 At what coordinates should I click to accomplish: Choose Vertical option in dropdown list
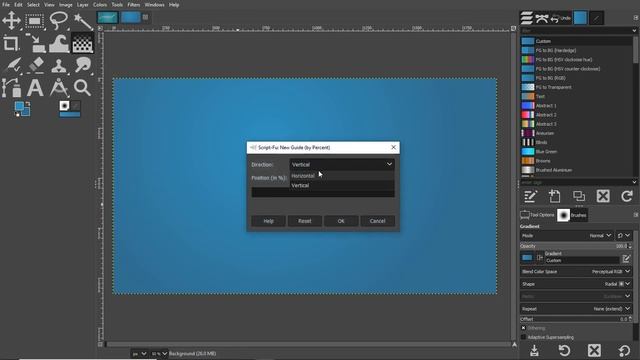click(342, 185)
